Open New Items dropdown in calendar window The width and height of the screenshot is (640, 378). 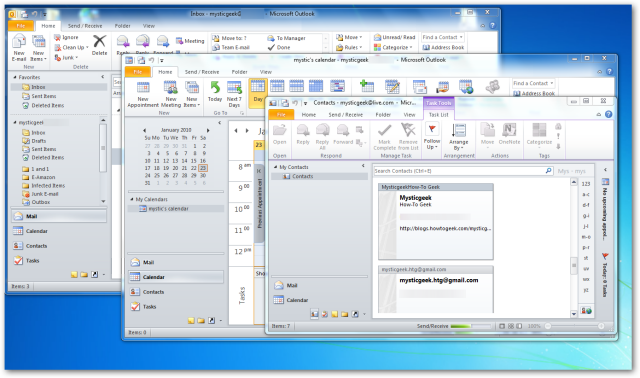coord(192,94)
